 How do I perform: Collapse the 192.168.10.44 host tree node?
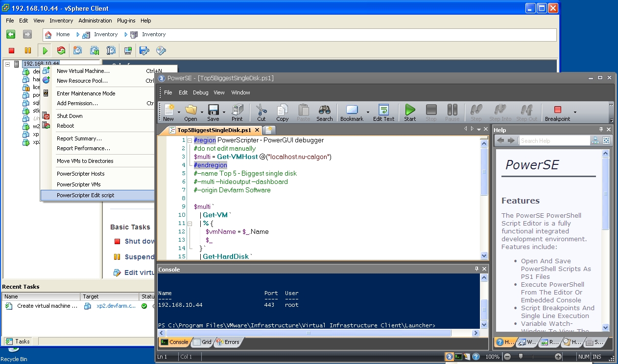click(x=7, y=64)
